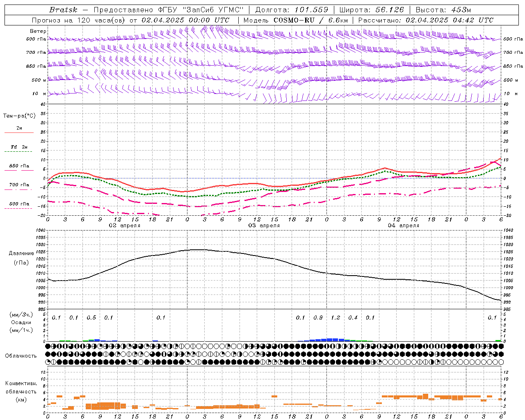Click the 500 гПа temperature legend dash-dot line

click(x=19, y=209)
